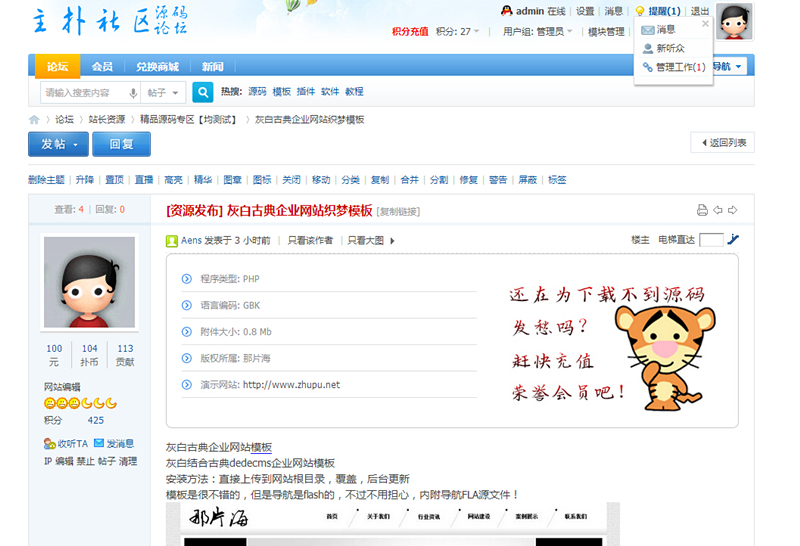Click 收听TA follow icon link
This screenshot has height=546, width=800.
(x=66, y=443)
